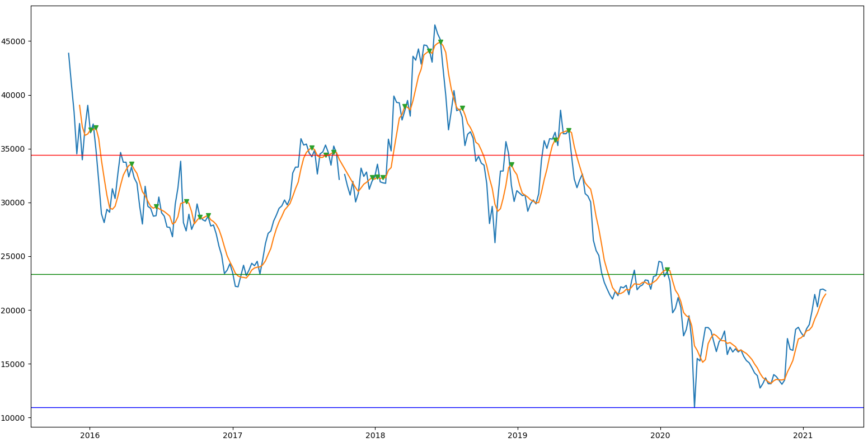The image size is (868, 442).
Task: Select the 2017 x-axis label
Action: [232, 435]
